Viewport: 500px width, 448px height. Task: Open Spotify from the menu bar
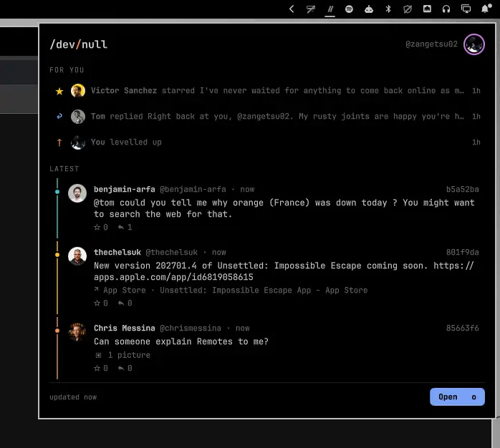click(349, 9)
